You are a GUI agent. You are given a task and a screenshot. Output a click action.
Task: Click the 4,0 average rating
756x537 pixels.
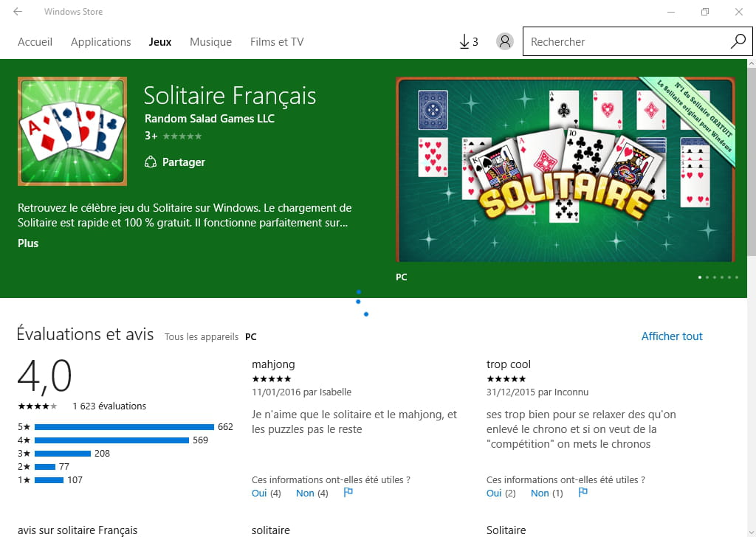(44, 376)
